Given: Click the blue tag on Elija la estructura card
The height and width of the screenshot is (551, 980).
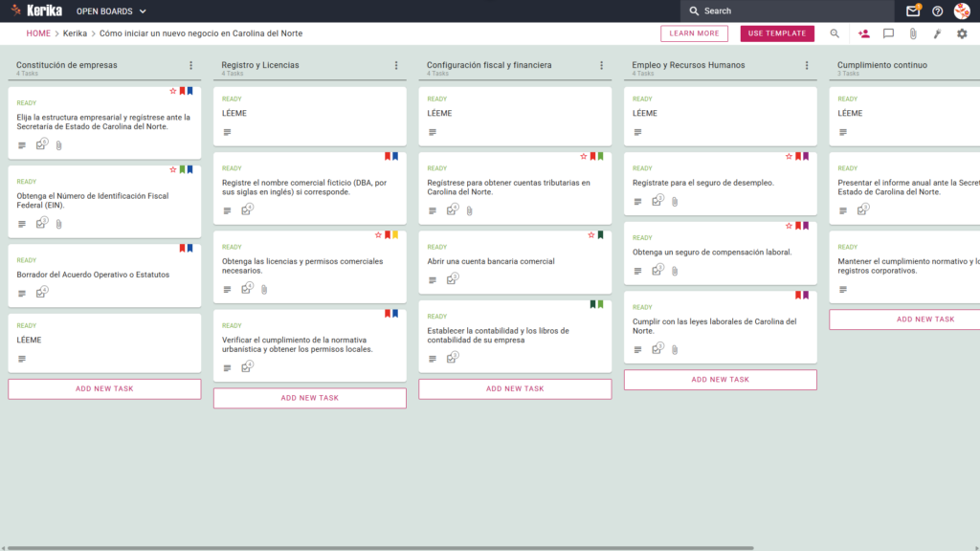Looking at the screenshot, I should [x=190, y=91].
